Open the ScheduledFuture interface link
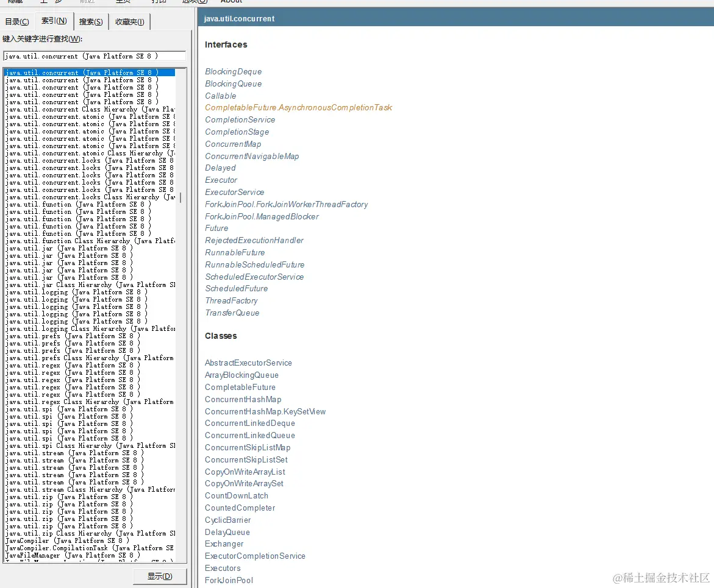The width and height of the screenshot is (714, 588). pyautogui.click(x=237, y=289)
